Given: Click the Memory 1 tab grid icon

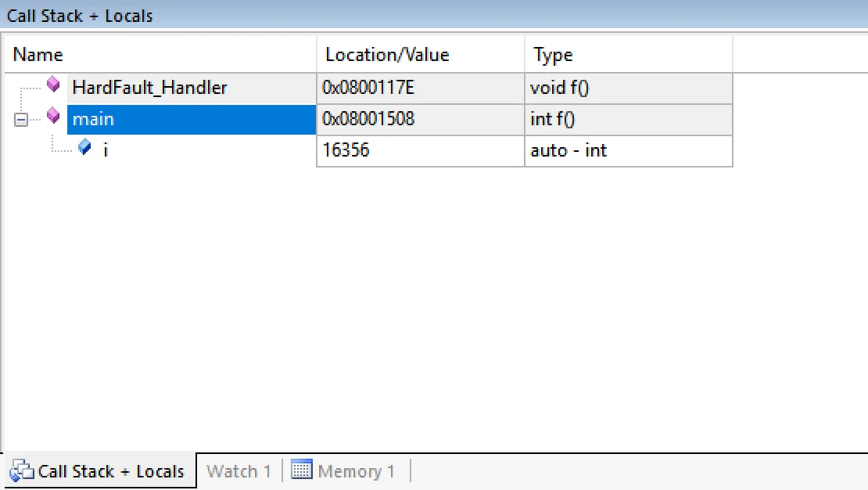Looking at the screenshot, I should point(301,470).
